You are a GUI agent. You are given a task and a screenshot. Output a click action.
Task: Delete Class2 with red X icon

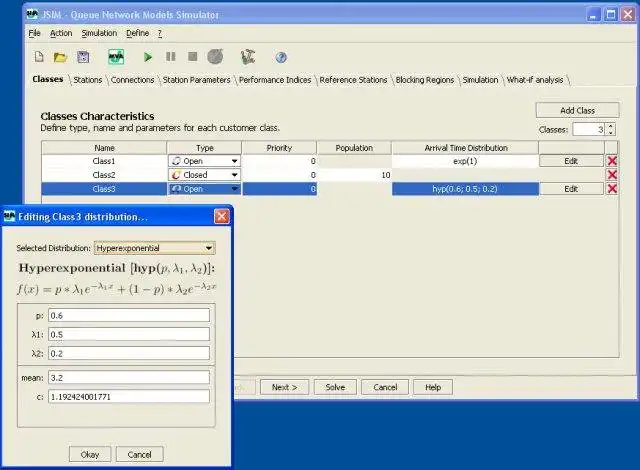click(x=612, y=175)
